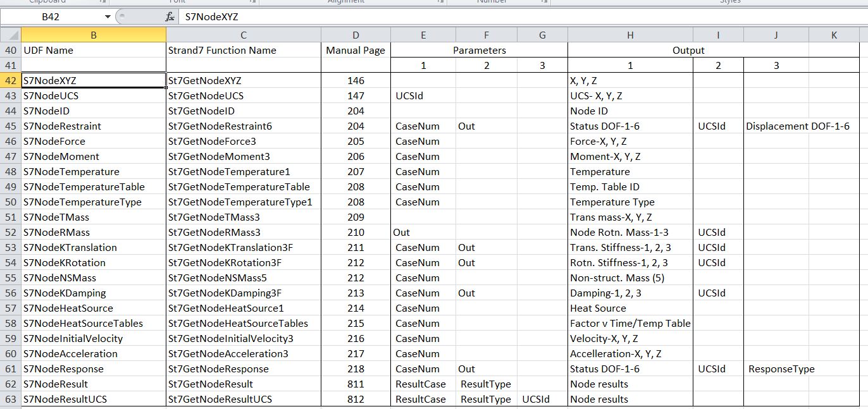Select the cell with Manual Page value 811
This screenshot has width=868, height=409.
coord(356,384)
